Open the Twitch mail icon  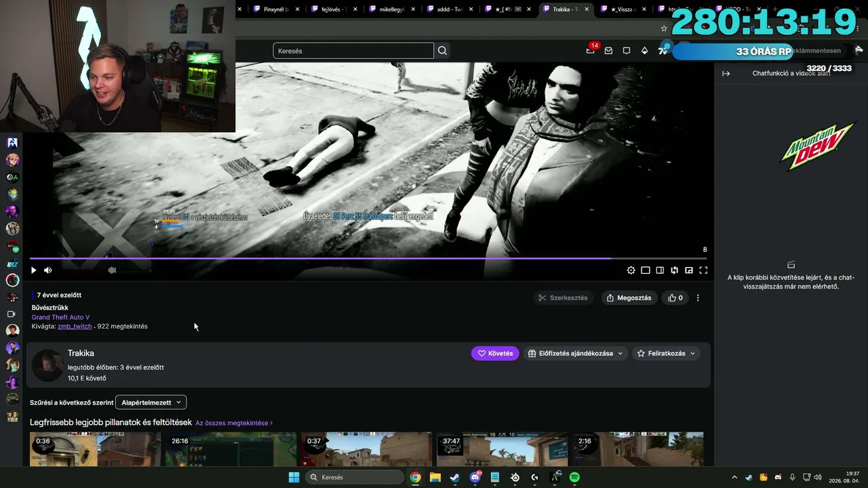[x=608, y=51]
